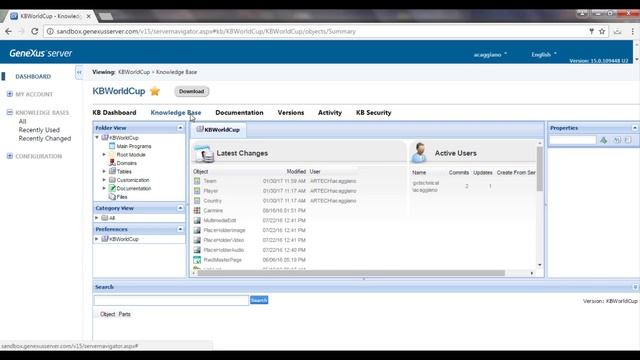Click the Domains icon in Folder View

[x=112, y=163]
